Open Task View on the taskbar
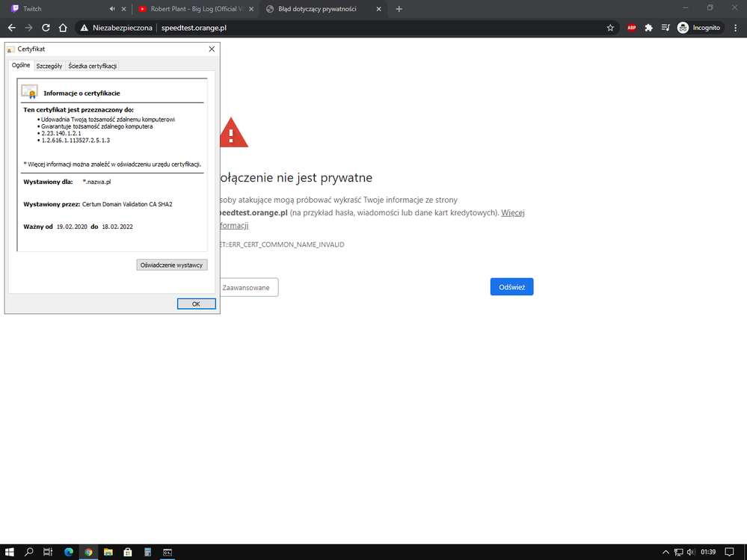The height and width of the screenshot is (560, 747). coord(48,552)
